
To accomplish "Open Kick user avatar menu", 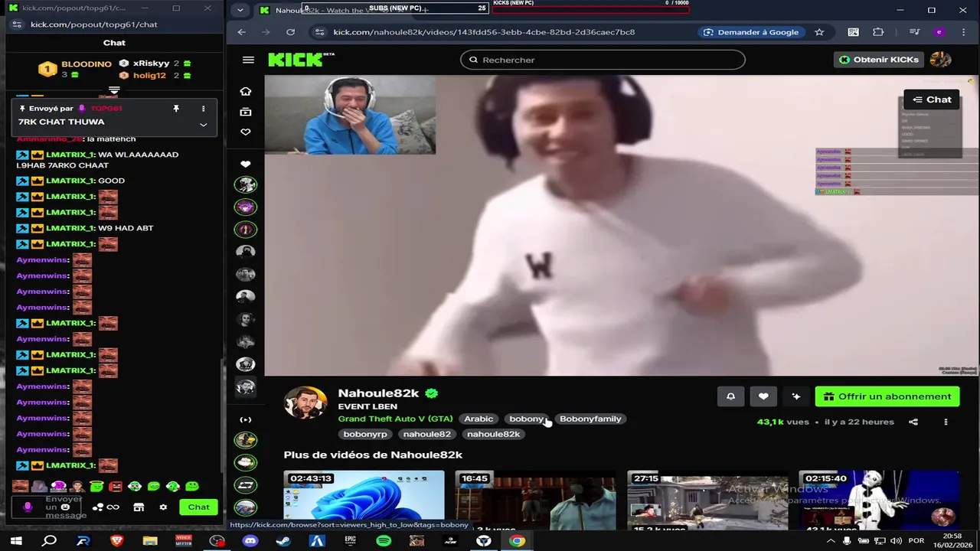I will [940, 60].
